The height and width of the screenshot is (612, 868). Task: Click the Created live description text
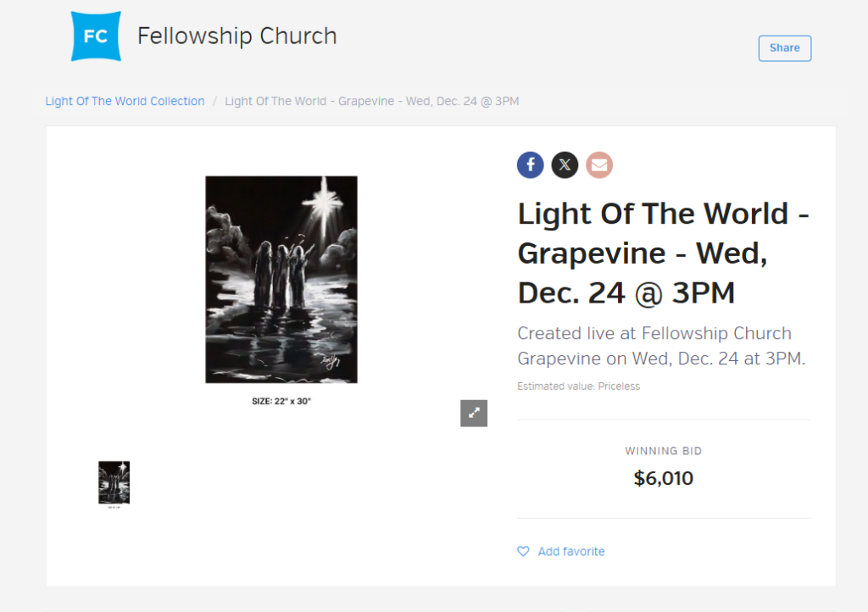tap(660, 346)
